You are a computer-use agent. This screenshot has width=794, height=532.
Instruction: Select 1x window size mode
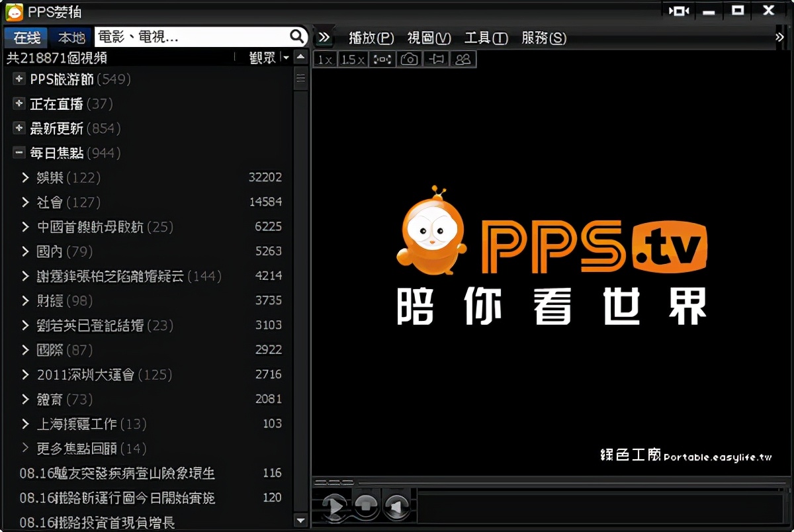(x=324, y=59)
